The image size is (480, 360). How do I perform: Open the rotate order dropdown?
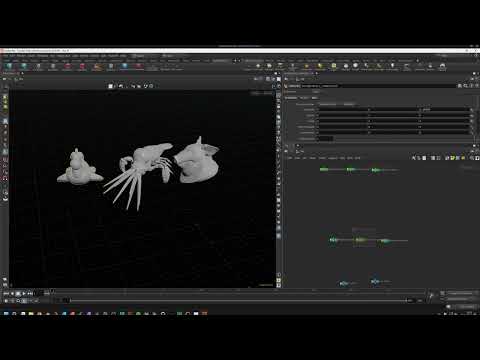[x=349, y=104]
